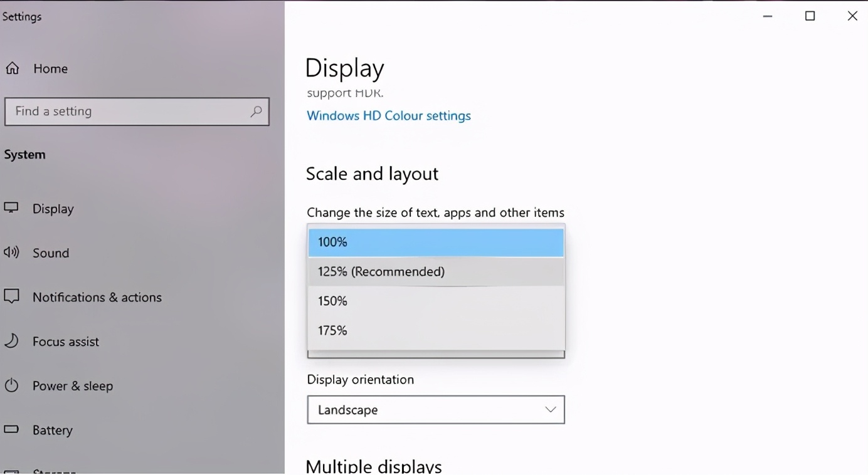868x475 pixels.
Task: Open Power & sleep using its power icon
Action: [x=11, y=386]
